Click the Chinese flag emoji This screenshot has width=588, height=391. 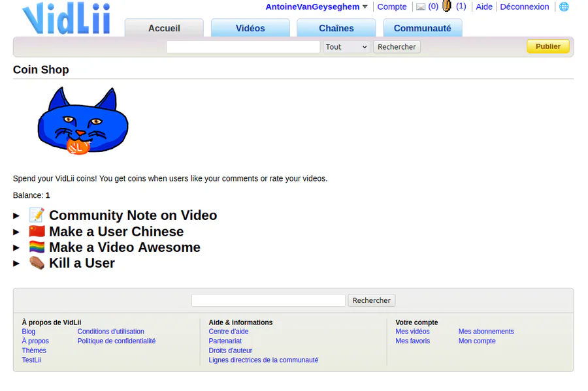pyautogui.click(x=37, y=231)
